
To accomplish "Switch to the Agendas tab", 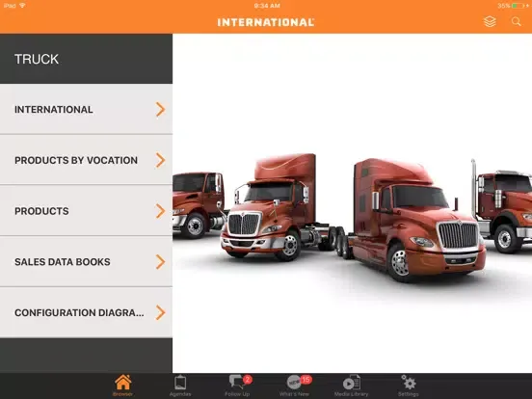I will click(180, 386).
